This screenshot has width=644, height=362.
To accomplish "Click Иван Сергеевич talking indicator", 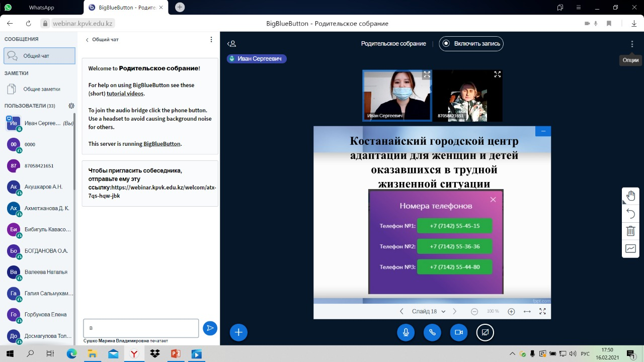I will point(257,59).
